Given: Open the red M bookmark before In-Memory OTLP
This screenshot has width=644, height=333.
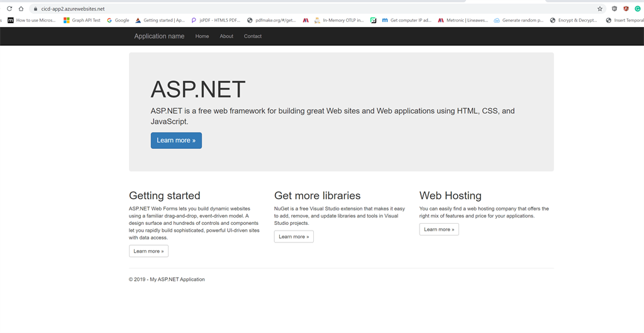Looking at the screenshot, I should 306,20.
